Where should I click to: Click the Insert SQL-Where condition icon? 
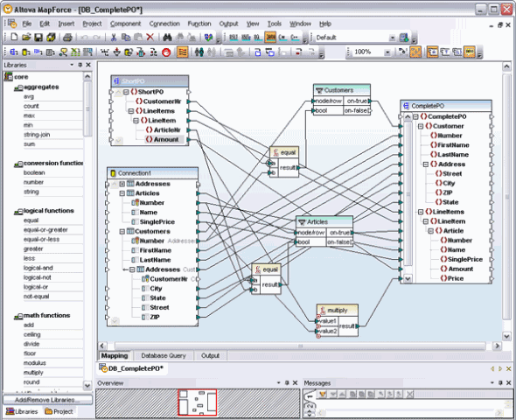coord(129,52)
